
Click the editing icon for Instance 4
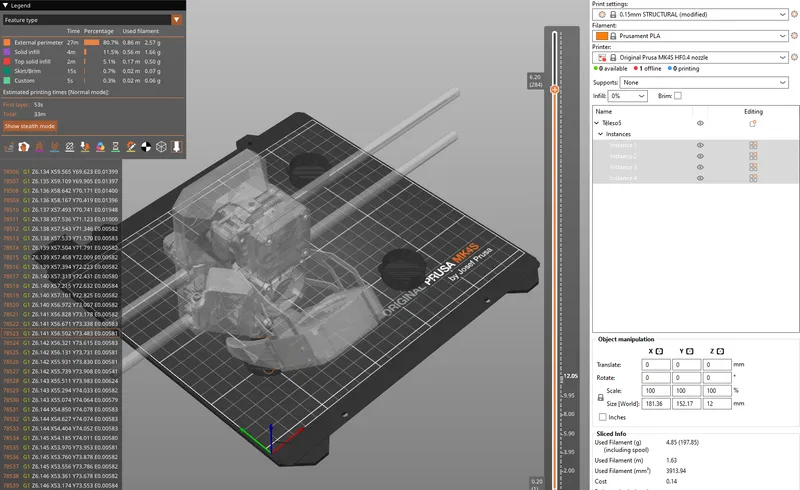[x=753, y=178]
